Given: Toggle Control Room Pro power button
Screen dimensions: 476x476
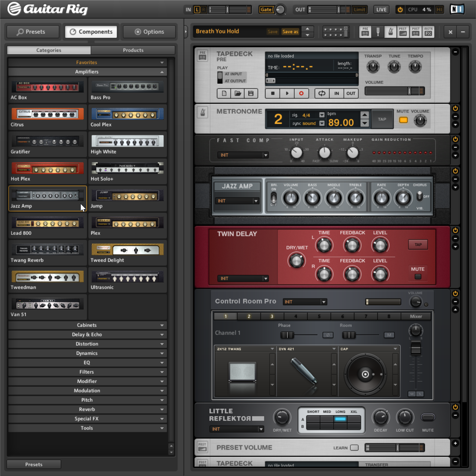Looking at the screenshot, I should (x=455, y=293).
